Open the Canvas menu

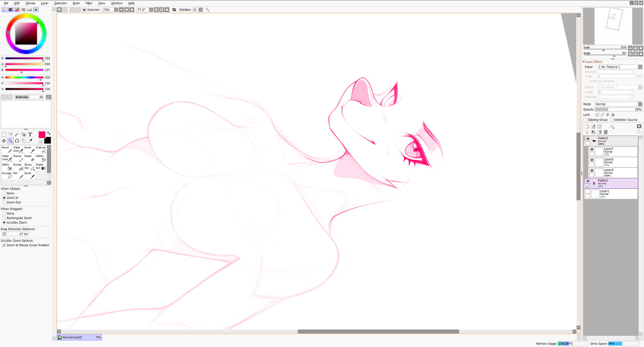coord(30,3)
